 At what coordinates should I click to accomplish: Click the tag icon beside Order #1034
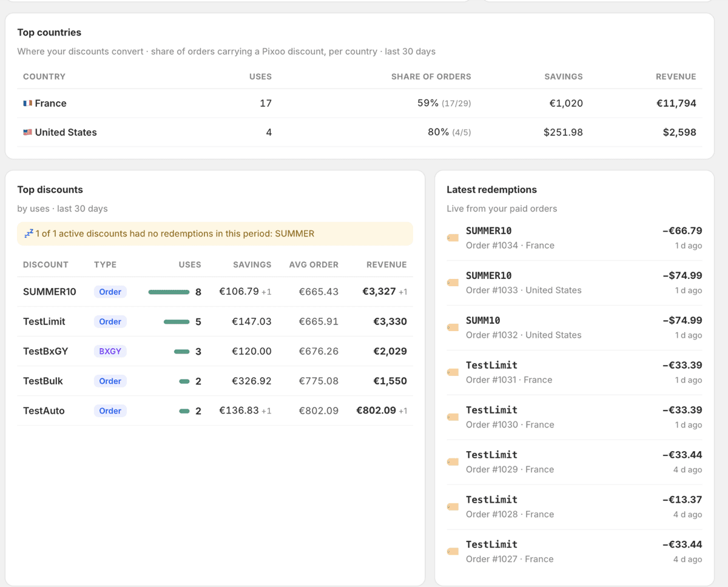[x=453, y=238]
